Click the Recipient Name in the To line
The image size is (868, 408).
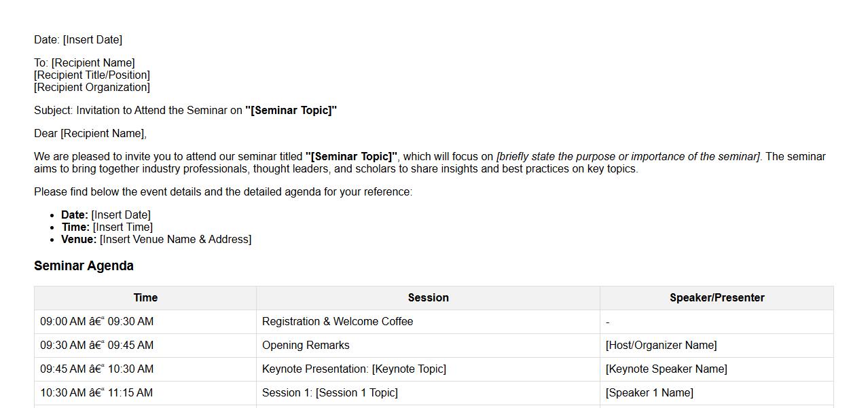tap(93, 63)
